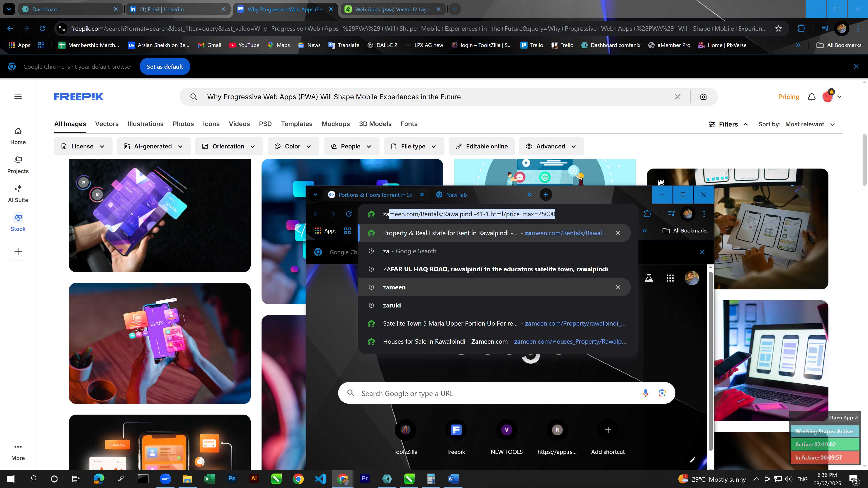The height and width of the screenshot is (488, 868).
Task: Reload the Freepik page
Action: [42, 28]
